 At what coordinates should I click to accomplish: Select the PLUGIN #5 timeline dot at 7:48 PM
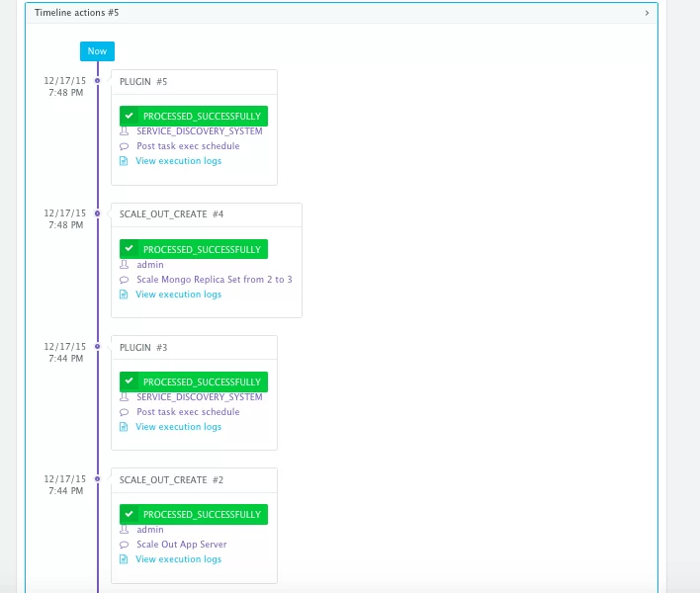point(97,81)
